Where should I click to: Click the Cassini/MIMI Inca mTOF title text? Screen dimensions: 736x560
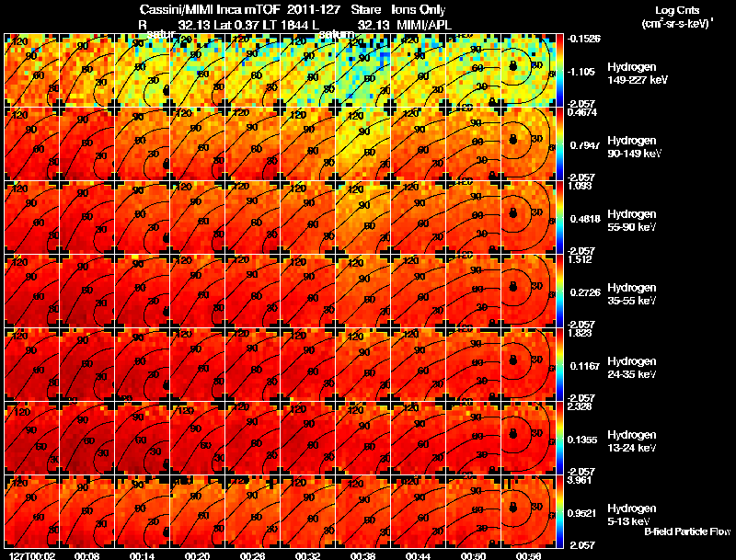coord(210,9)
